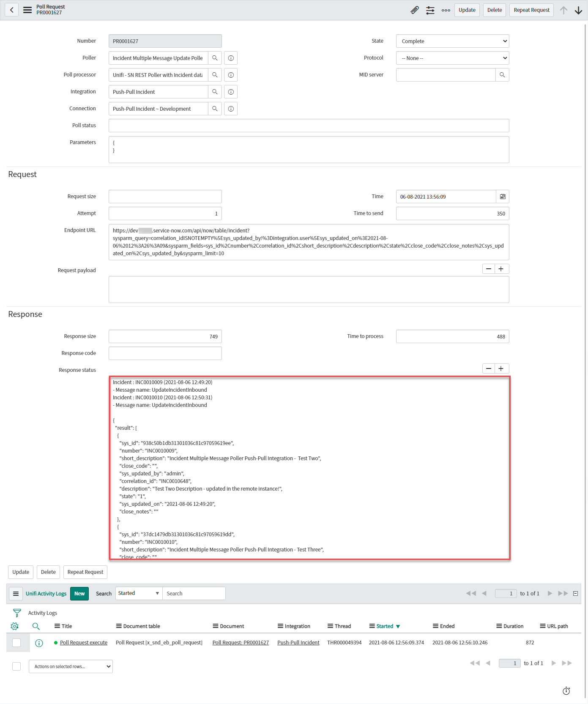Viewport: 588px width, 704px height.
Task: Click the response time stopwatch icon
Action: pos(566,691)
